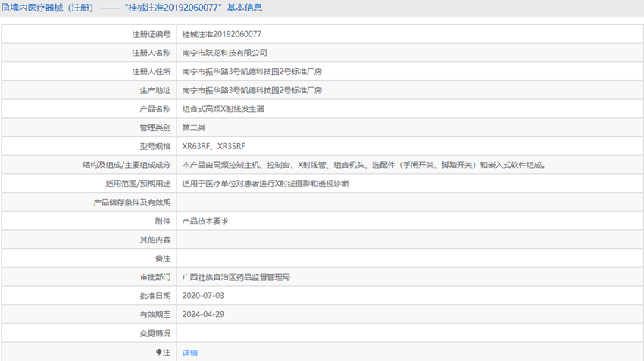The width and height of the screenshot is (644, 361).
Task: Select the composition text starting 本产品由高频控制主机
Action: [364, 165]
